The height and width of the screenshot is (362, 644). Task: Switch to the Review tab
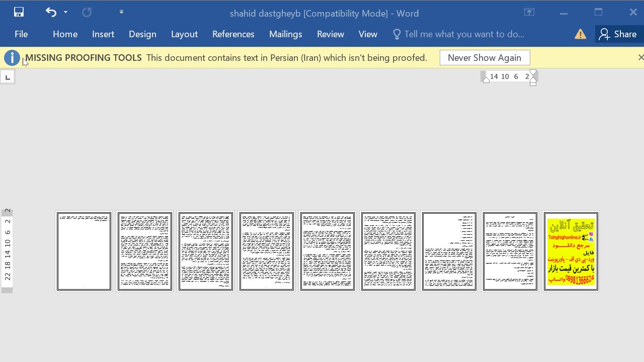331,34
